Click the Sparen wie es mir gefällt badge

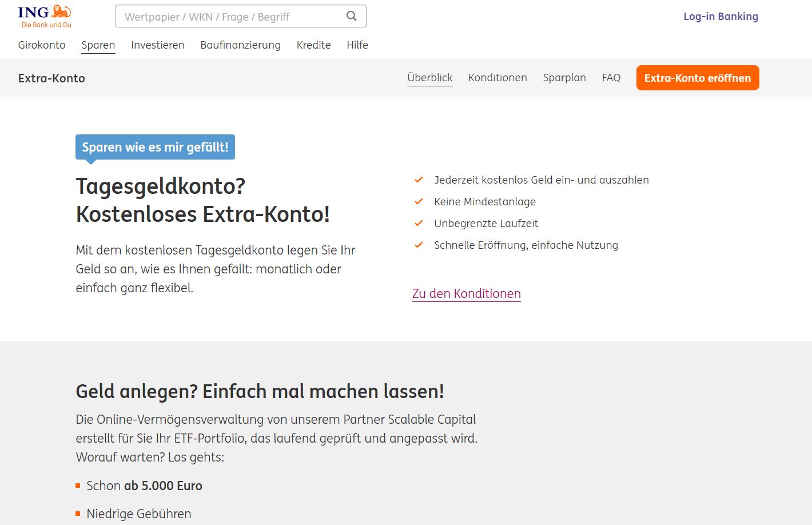point(155,148)
